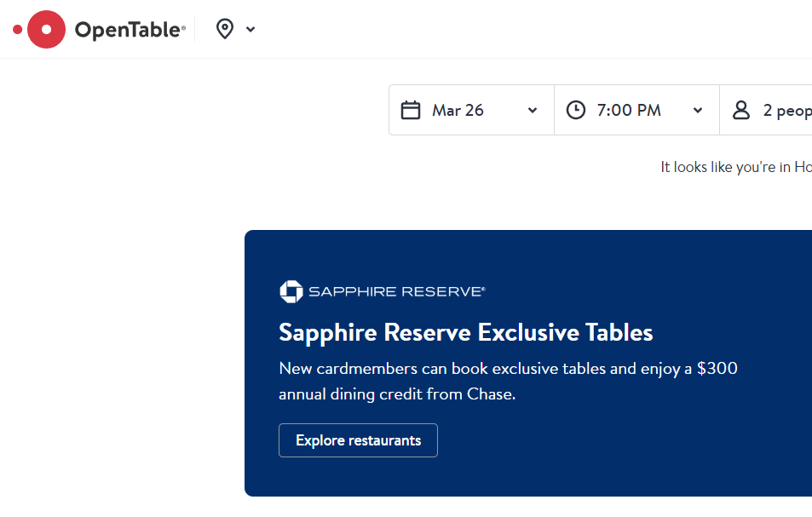
Task: Click the calendar icon beside Mar 26
Action: (x=412, y=109)
